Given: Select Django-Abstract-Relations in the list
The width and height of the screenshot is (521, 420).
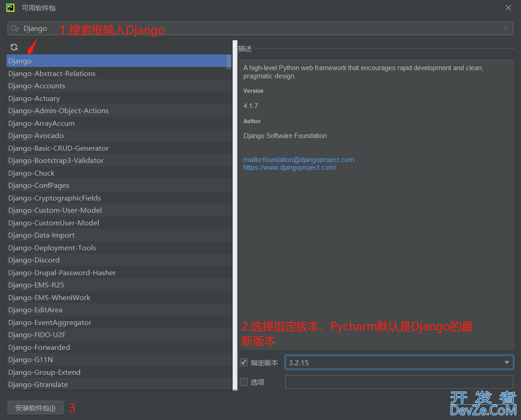Looking at the screenshot, I should (119, 73).
